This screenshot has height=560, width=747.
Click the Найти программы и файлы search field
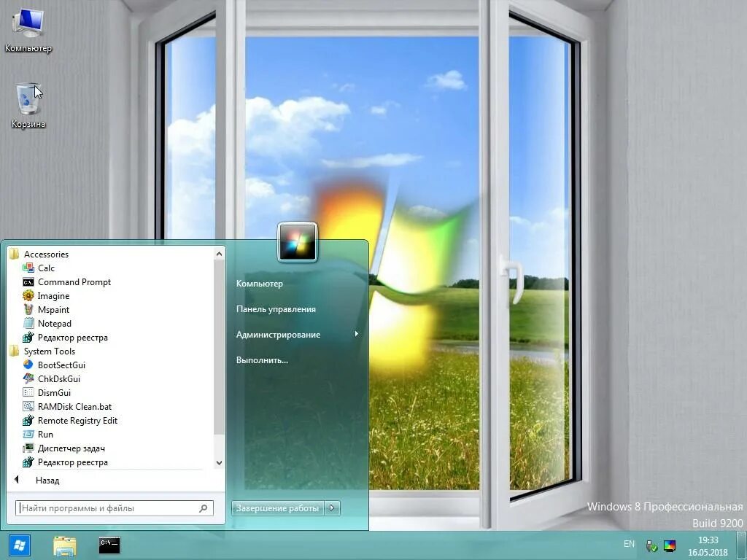click(x=115, y=508)
